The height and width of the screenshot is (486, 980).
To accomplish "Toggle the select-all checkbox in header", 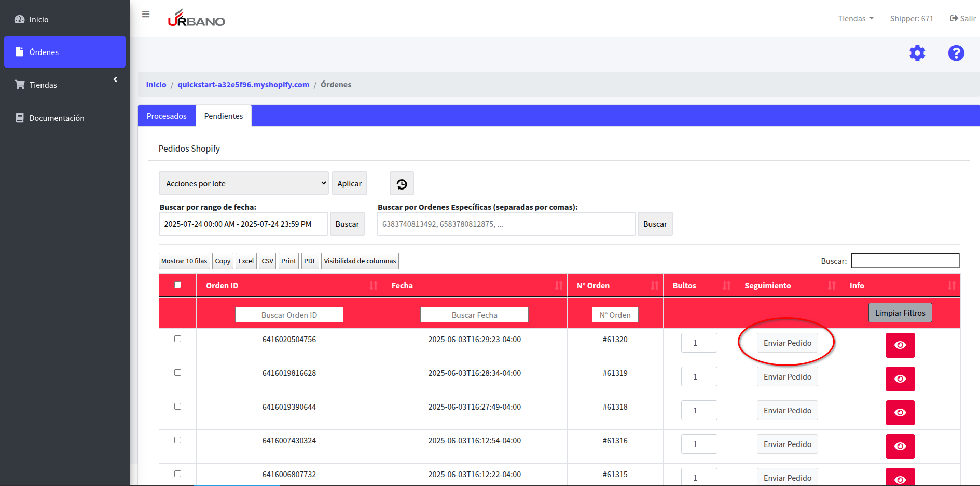I will click(177, 285).
